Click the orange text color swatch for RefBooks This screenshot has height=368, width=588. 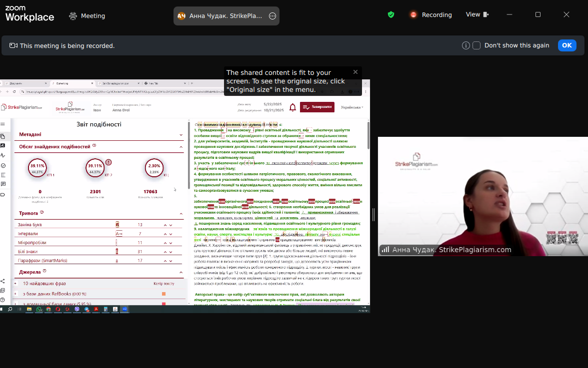click(163, 294)
